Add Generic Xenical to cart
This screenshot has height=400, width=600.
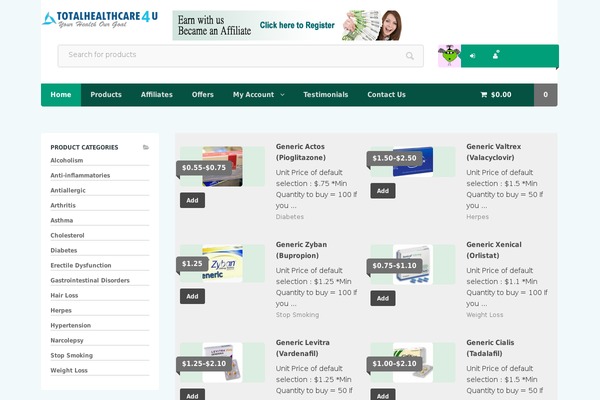[x=383, y=298]
